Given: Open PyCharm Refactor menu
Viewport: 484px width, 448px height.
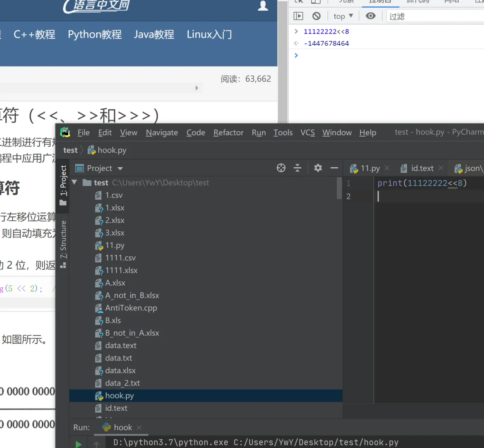Looking at the screenshot, I should click(229, 132).
